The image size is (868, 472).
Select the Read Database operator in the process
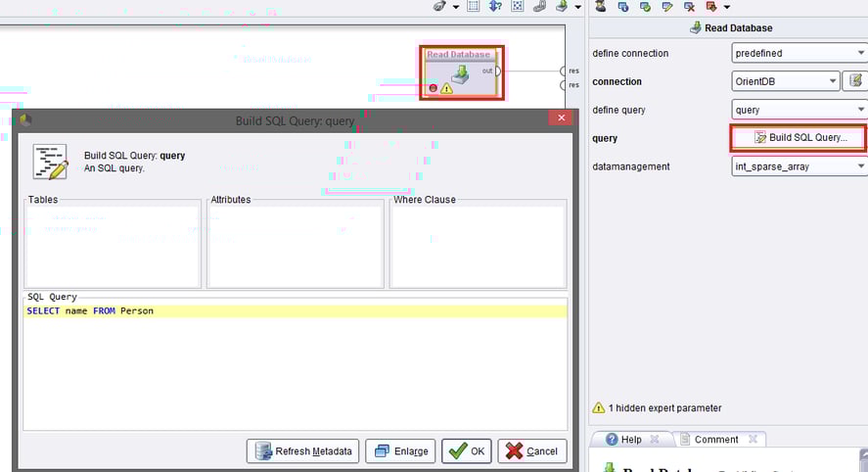[462, 72]
